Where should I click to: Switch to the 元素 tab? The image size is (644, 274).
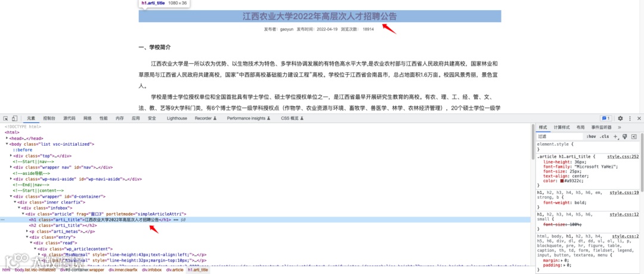coord(31,118)
